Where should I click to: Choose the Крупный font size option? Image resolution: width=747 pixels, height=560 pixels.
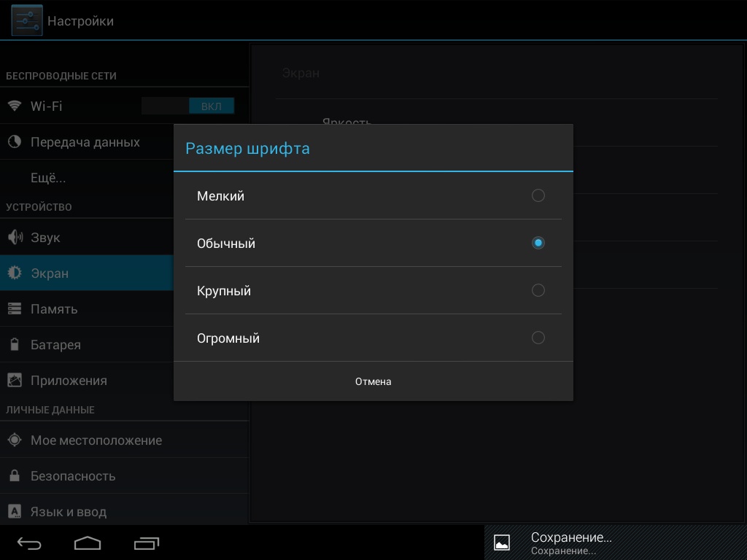(x=373, y=290)
